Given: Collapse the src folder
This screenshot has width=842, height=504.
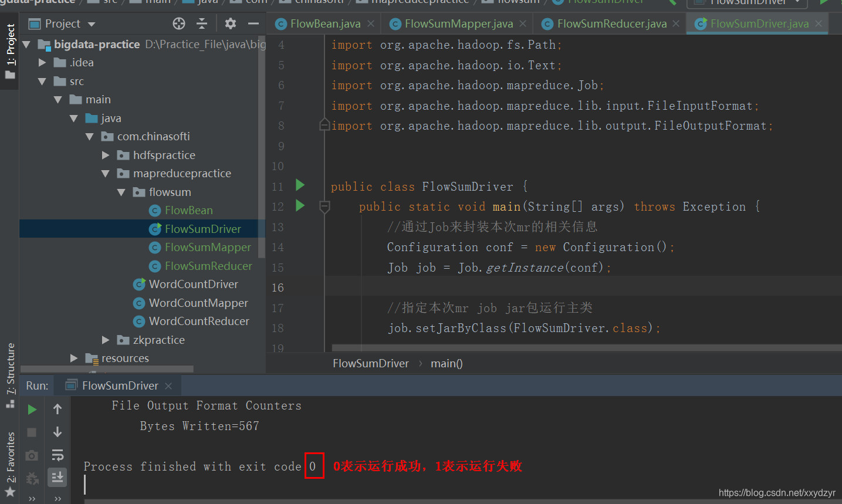Looking at the screenshot, I should coord(42,81).
